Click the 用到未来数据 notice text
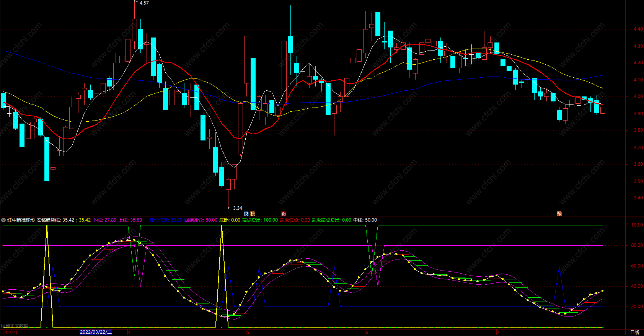The width and height of the screenshot is (644, 336). (15, 326)
